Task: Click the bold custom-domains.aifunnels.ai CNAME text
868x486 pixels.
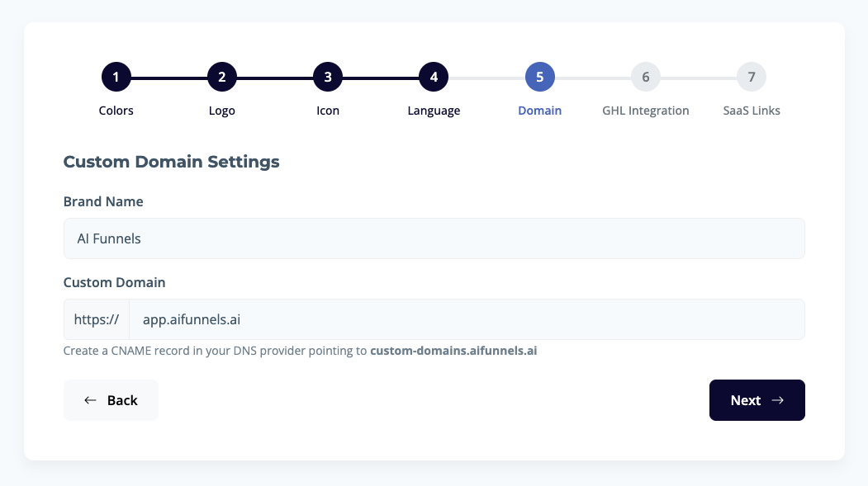Action: tap(453, 351)
